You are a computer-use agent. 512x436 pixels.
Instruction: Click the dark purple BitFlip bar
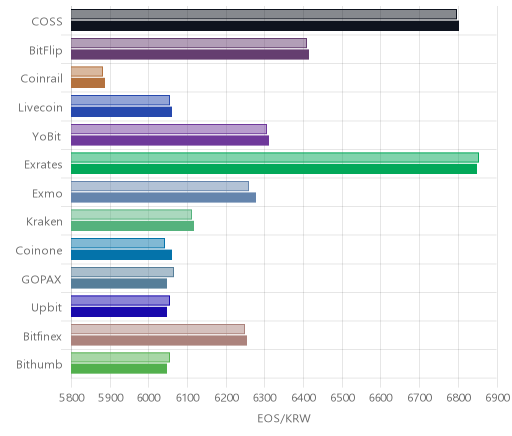190,54
